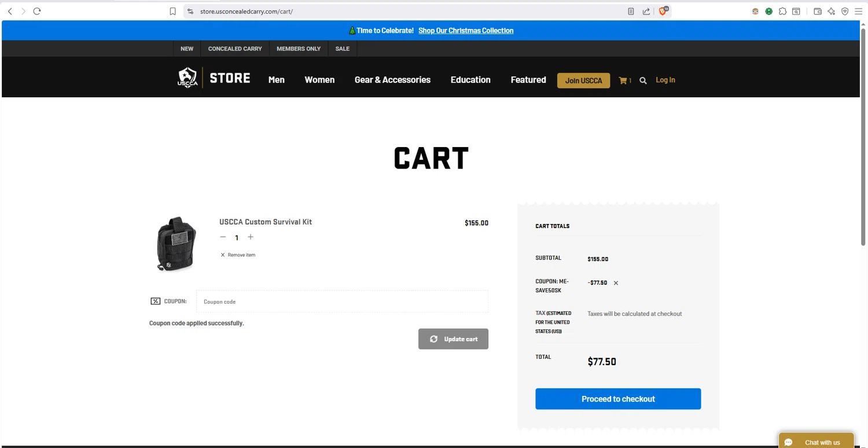Click 'Chat with us' label
The height and width of the screenshot is (448, 868).
(822, 443)
